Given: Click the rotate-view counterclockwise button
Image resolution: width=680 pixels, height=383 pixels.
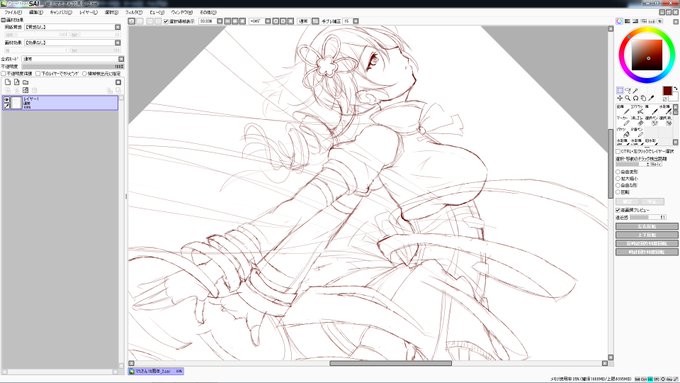Looking at the screenshot, I should click(x=275, y=21).
